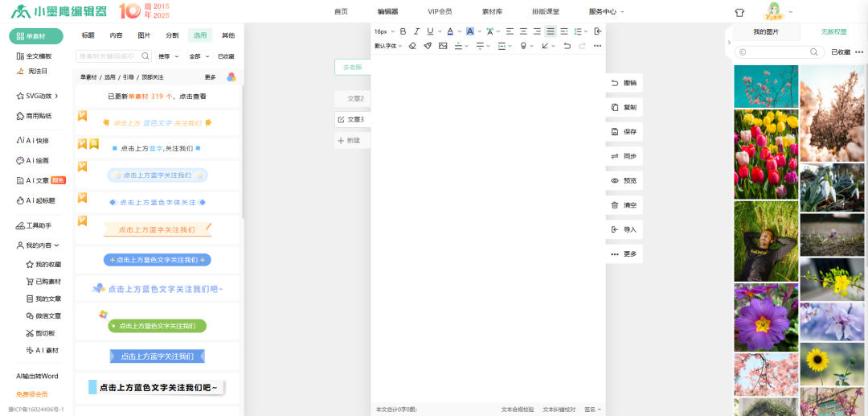The image size is (868, 416).
Task: Click the line height icon
Action: (578, 31)
